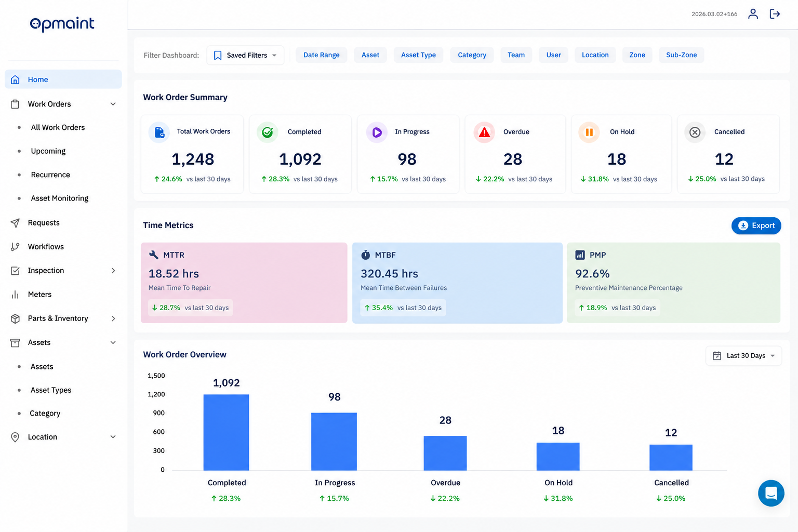Expand the Inspection chevron
The image size is (798, 532).
coord(113,271)
